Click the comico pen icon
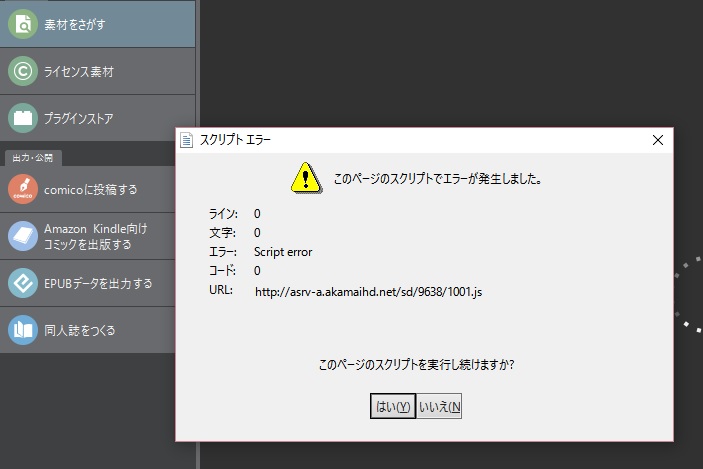This screenshot has height=469, width=703. (23, 189)
